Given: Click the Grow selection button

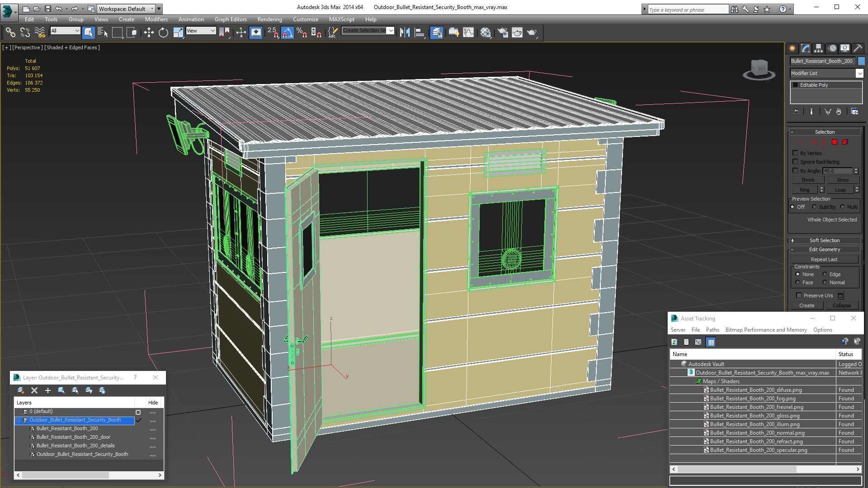Looking at the screenshot, I should tap(843, 180).
